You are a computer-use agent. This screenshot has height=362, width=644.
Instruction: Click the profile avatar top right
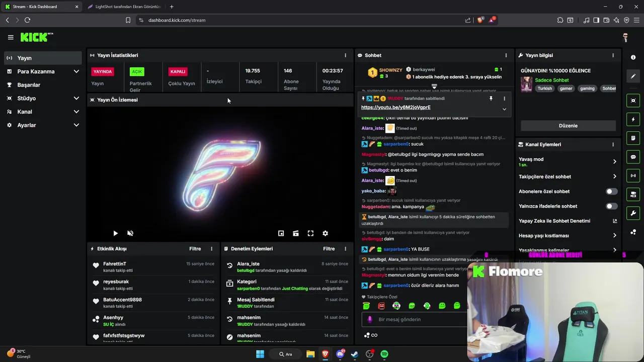click(625, 37)
